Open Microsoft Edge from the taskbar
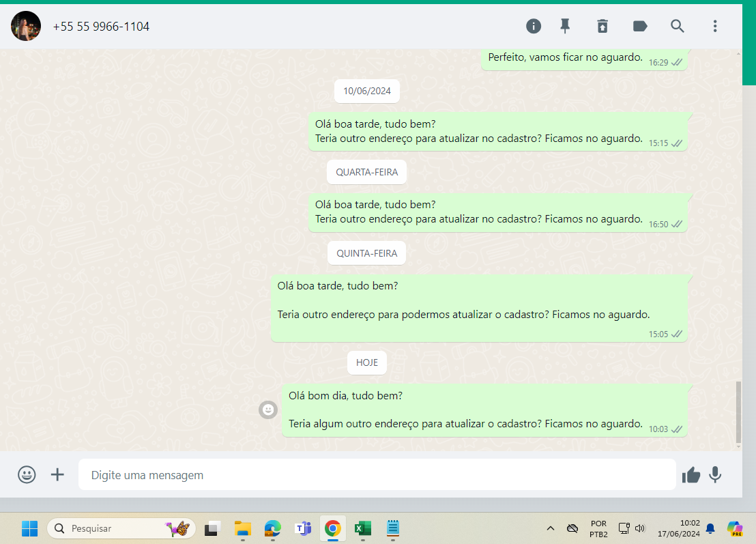This screenshot has height=544, width=756. click(272, 528)
